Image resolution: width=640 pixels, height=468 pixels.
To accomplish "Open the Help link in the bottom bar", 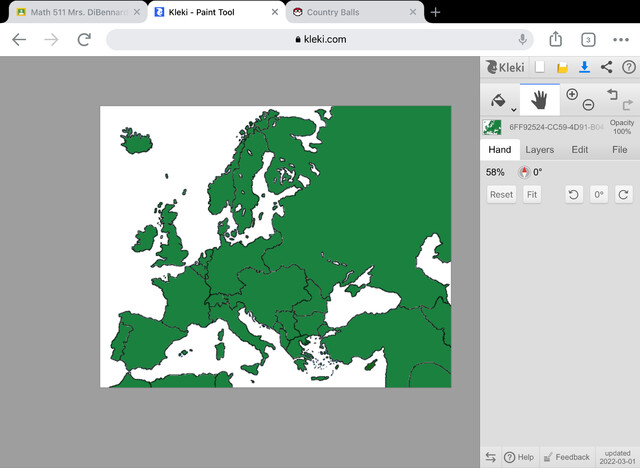I will point(519,457).
